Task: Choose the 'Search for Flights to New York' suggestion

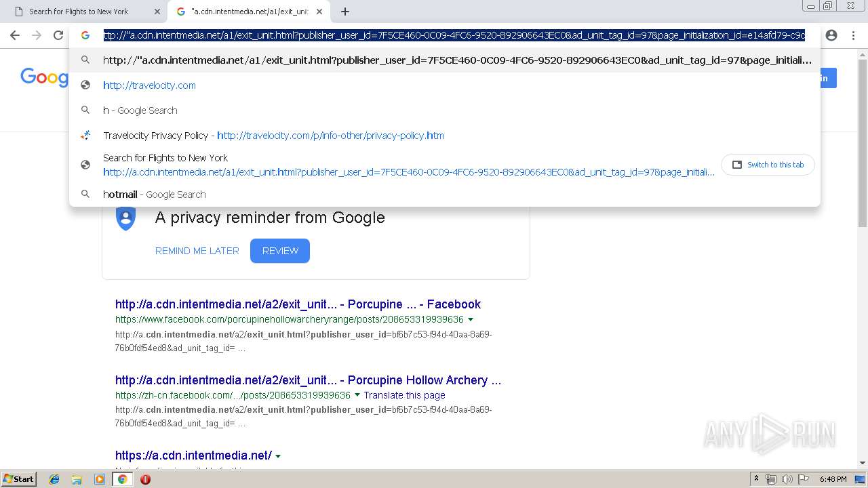Action: point(408,165)
